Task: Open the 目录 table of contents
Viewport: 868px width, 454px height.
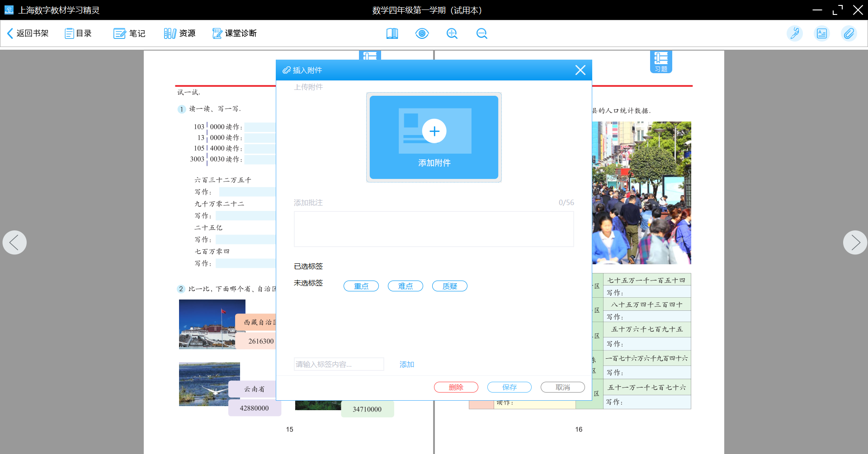Action: 78,33
